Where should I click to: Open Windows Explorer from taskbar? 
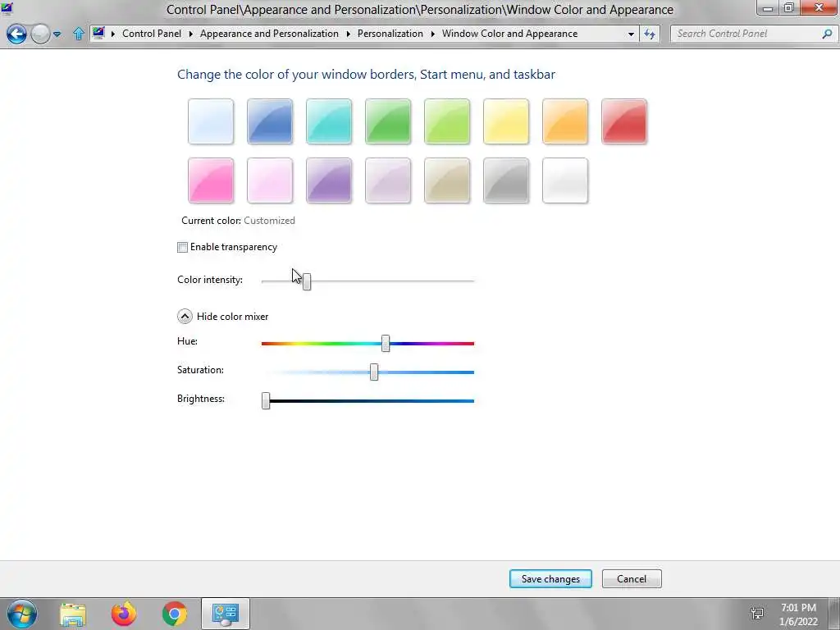[73, 614]
